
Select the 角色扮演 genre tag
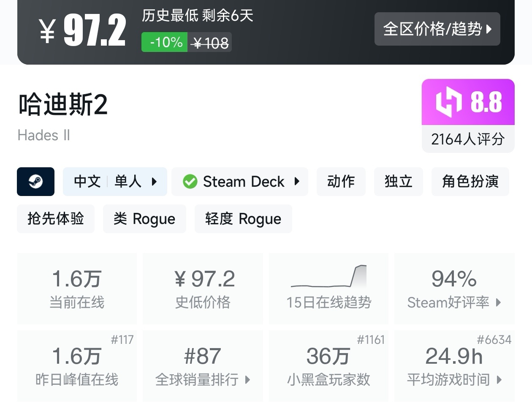click(470, 182)
